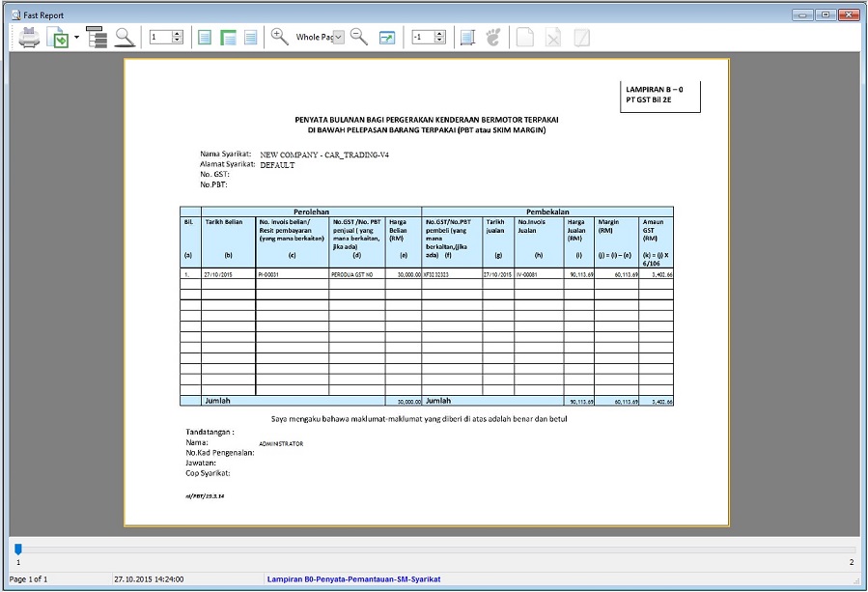
Task: Click the stepper on the -1 field
Action: coord(440,38)
